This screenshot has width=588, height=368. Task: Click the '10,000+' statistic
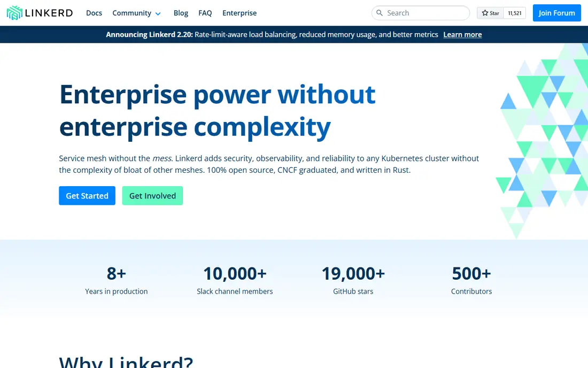click(235, 273)
